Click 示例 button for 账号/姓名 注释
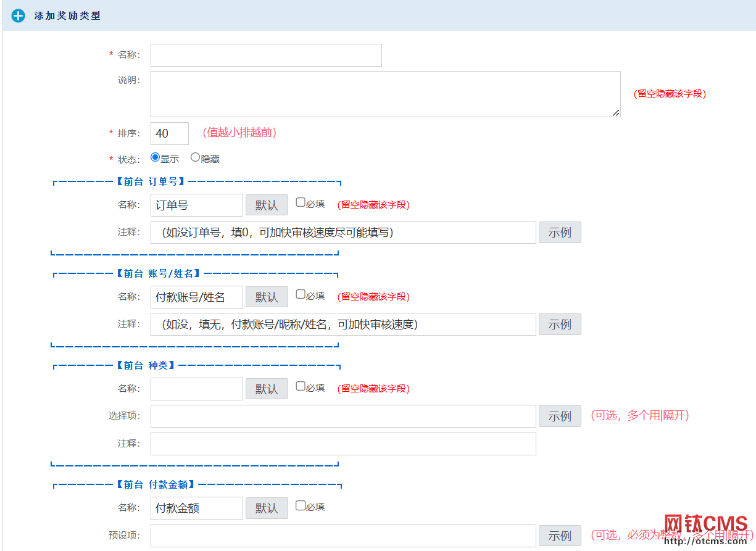Viewport: 756px width, 551px height. (x=560, y=325)
